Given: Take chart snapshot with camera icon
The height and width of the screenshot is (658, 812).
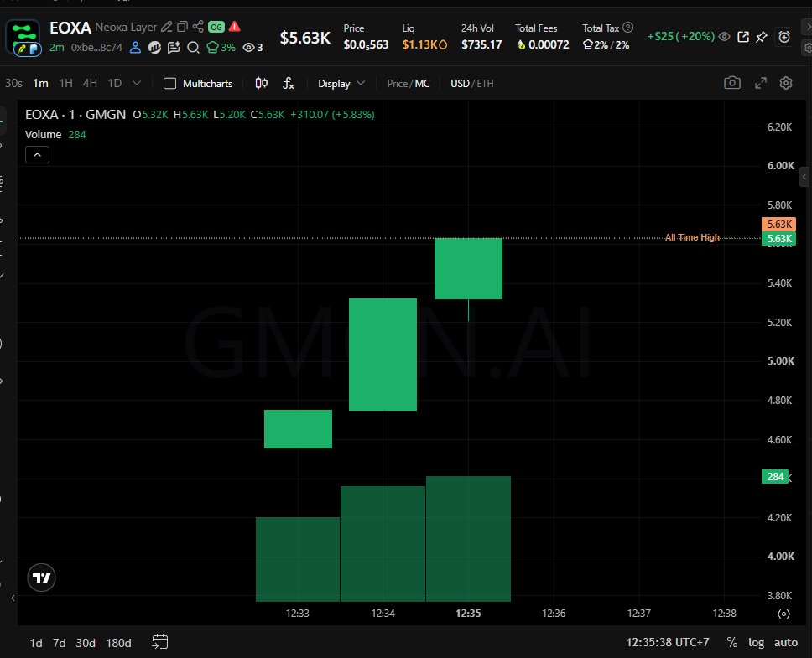Looking at the screenshot, I should click(732, 83).
